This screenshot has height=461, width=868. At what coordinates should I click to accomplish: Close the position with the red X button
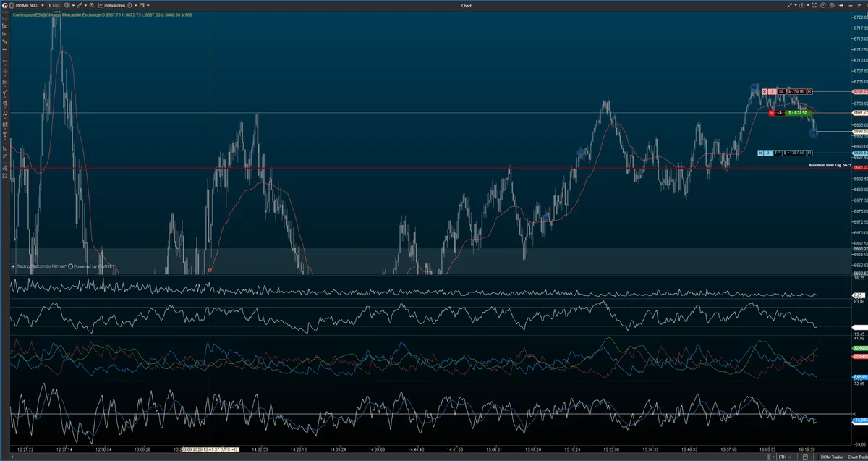(771, 113)
